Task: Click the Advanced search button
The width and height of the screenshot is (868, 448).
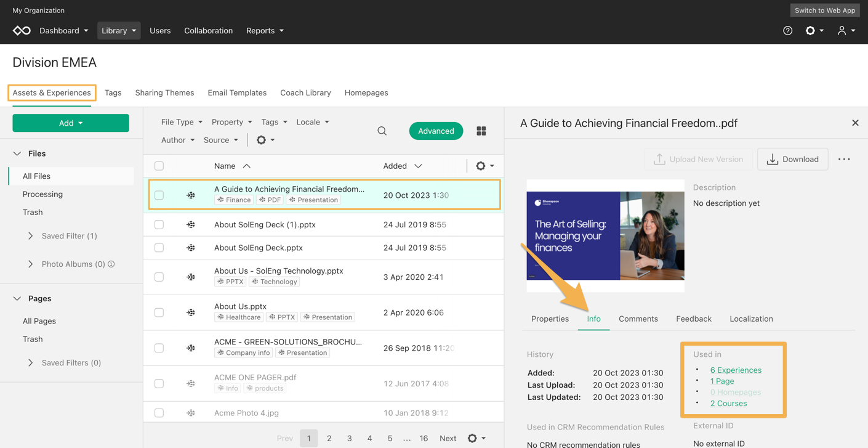Action: click(x=436, y=131)
